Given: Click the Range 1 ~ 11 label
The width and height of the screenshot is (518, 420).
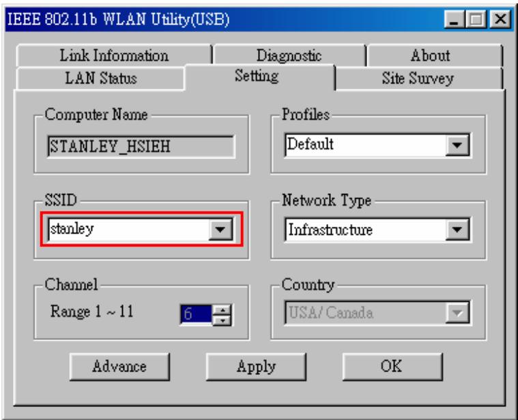Looking at the screenshot, I should pyautogui.click(x=92, y=311).
